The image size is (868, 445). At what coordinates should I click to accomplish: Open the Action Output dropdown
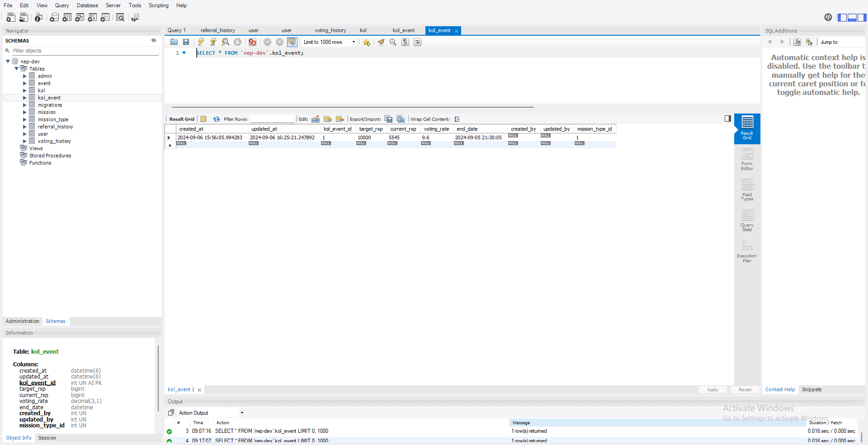[x=211, y=413]
